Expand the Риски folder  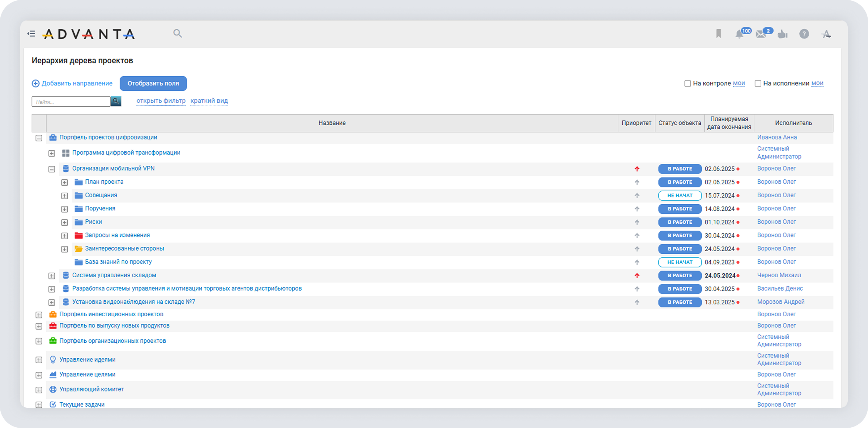(64, 222)
